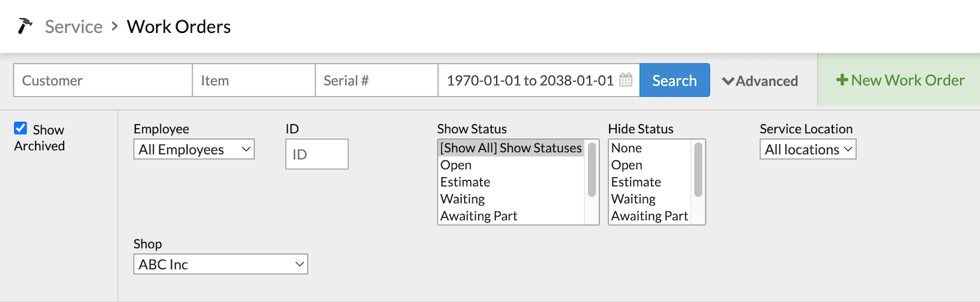Focus the Customer search field

103,80
